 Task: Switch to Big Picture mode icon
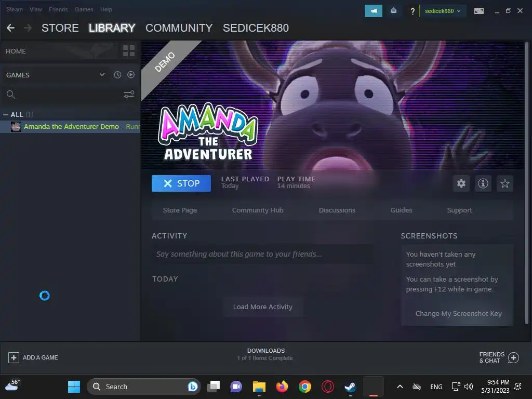(478, 11)
